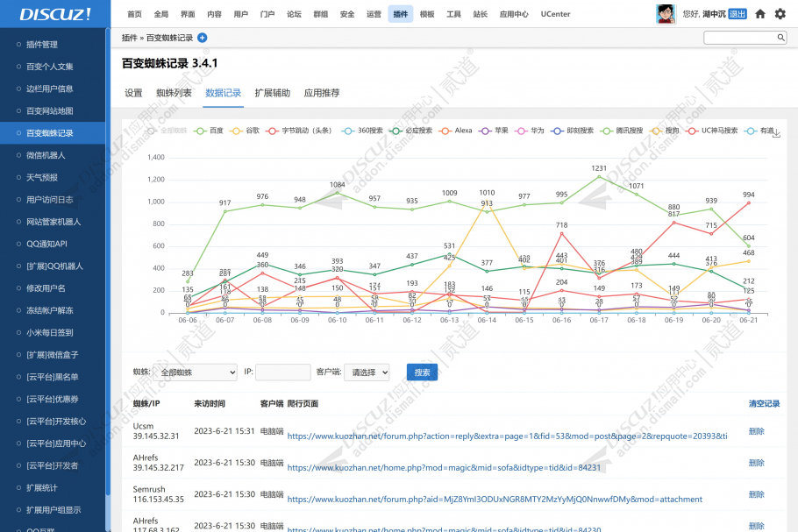The width and height of the screenshot is (798, 532).
Task: Delete the Ucsm 39.145.32.31 record
Action: coord(756,431)
